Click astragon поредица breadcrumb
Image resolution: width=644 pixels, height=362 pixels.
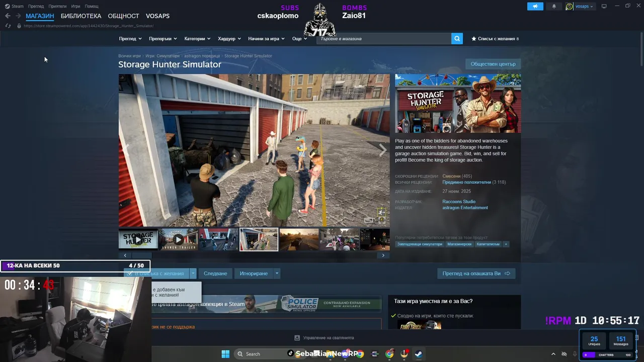pos(202,56)
